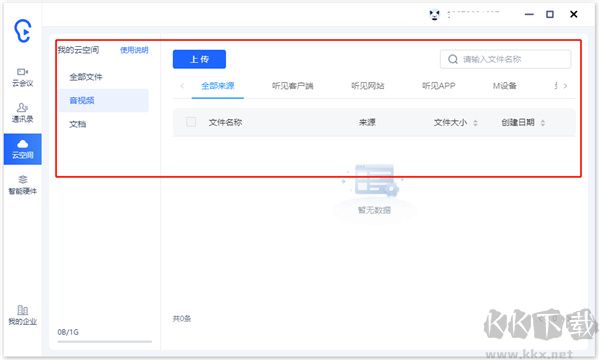Click the 我的云空间 heading
The image size is (600, 361).
[78, 50]
